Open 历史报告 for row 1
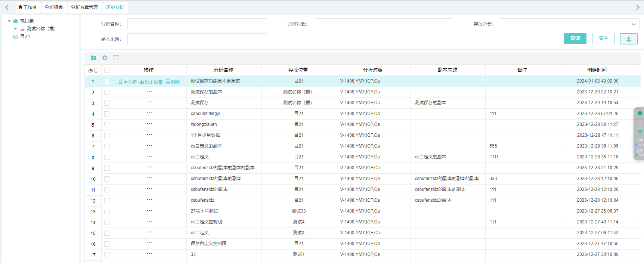 click(151, 82)
